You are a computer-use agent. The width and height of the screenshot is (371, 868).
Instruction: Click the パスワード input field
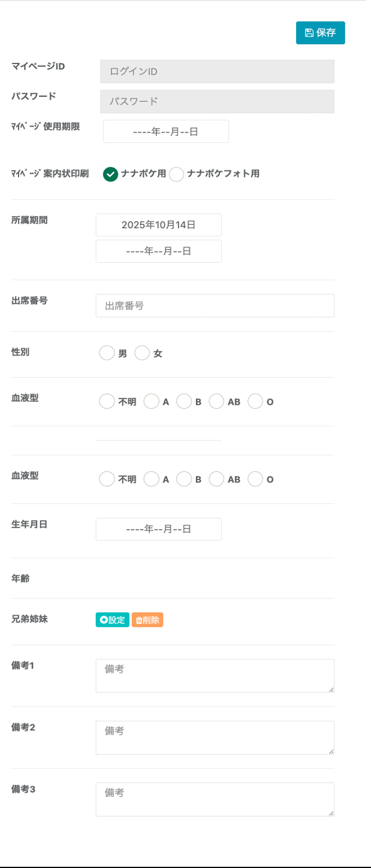(x=217, y=102)
